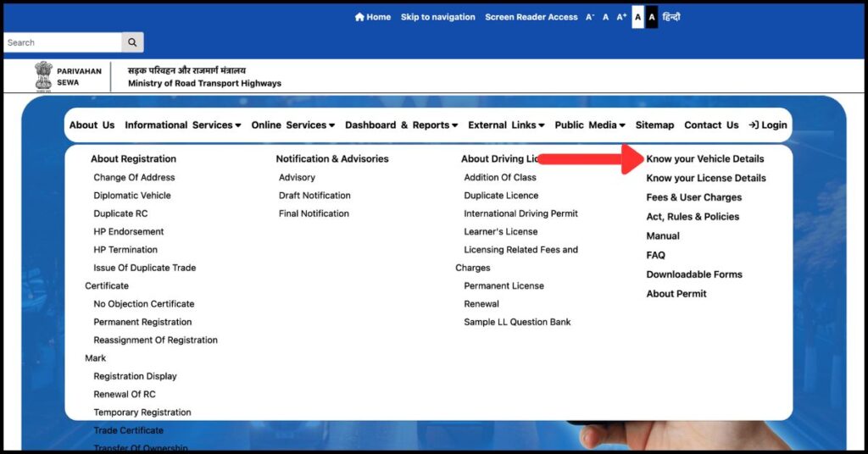The height and width of the screenshot is (454, 868).
Task: Select Reassignment Of Registration Mark
Action: pos(151,349)
